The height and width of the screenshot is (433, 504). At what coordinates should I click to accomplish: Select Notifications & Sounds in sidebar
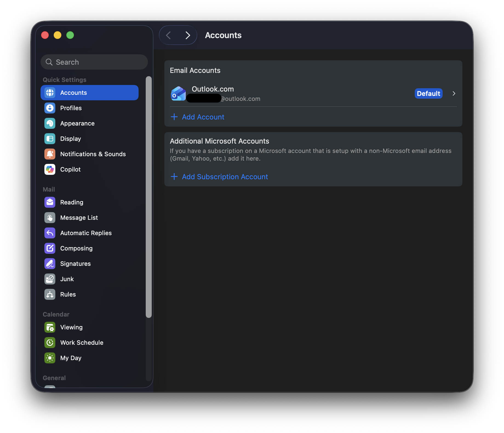90,154
